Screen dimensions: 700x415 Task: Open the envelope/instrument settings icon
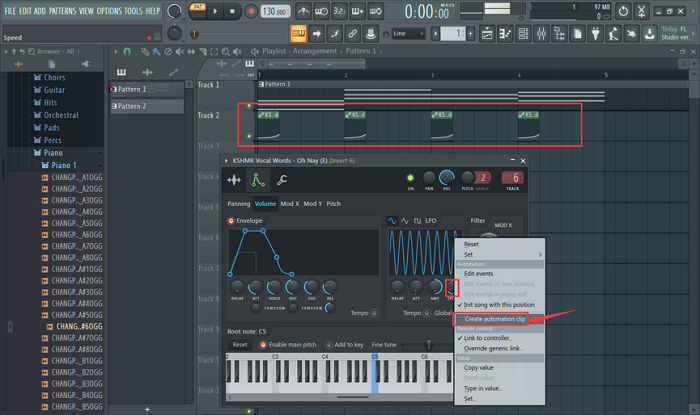[x=258, y=180]
